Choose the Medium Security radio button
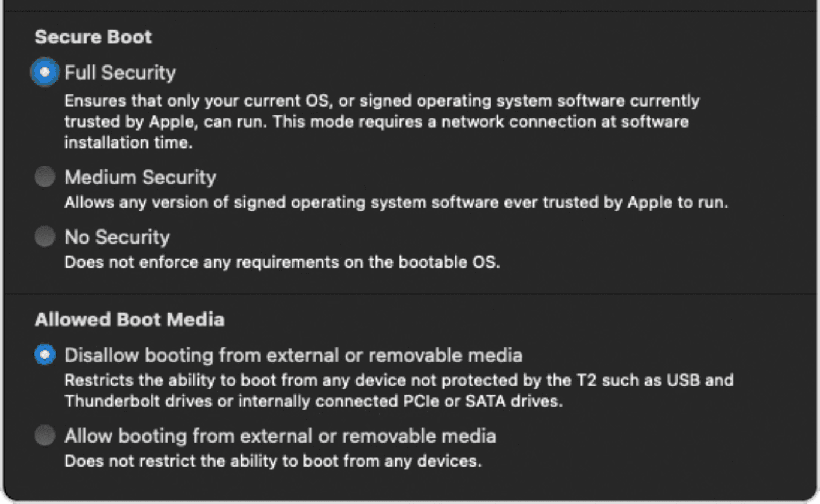Viewport: 820px width, 504px height. coord(45,177)
